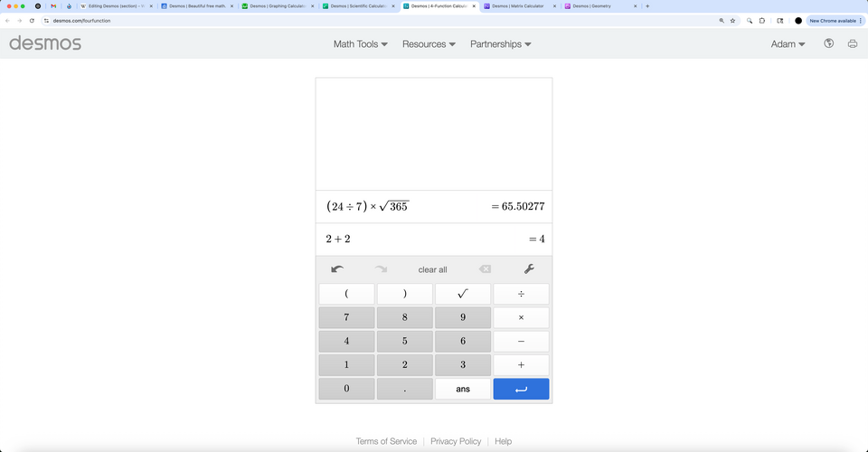This screenshot has height=452, width=868.
Task: Click the minus key
Action: [x=521, y=342]
